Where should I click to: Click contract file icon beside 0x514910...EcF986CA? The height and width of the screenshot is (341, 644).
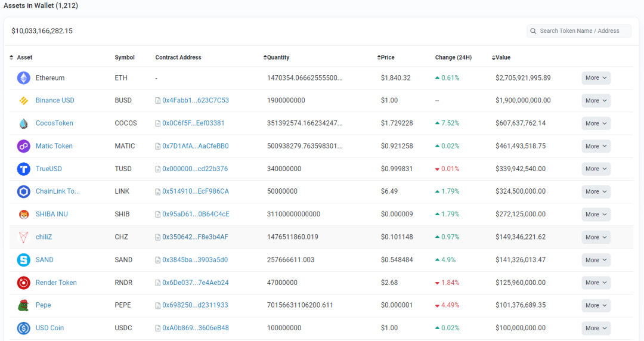(157, 191)
